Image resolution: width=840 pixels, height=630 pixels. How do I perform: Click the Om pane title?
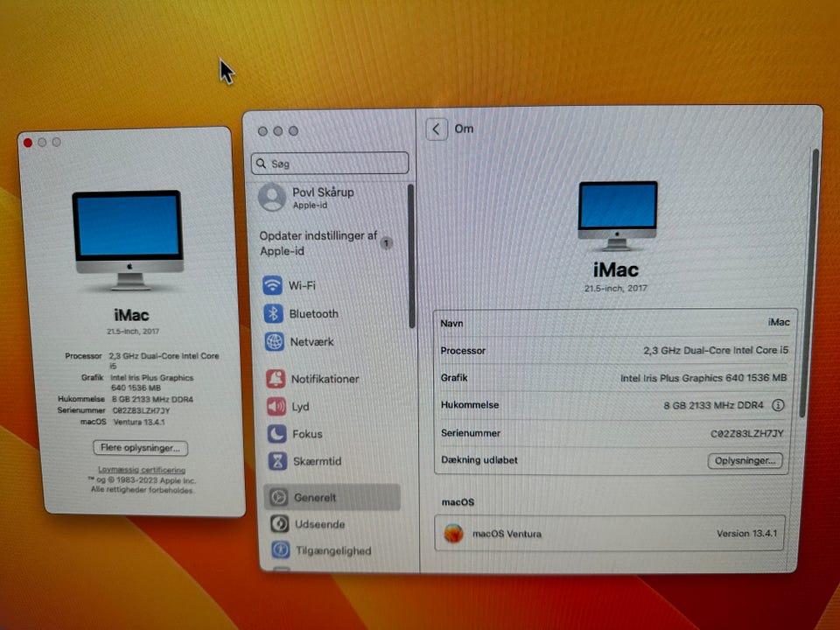[x=464, y=129]
